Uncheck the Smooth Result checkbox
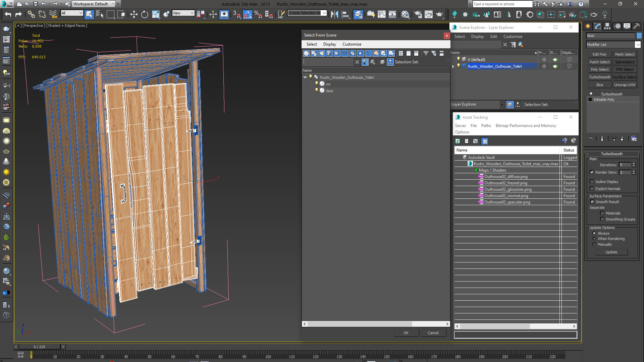This screenshot has width=644, height=362. 592,202
